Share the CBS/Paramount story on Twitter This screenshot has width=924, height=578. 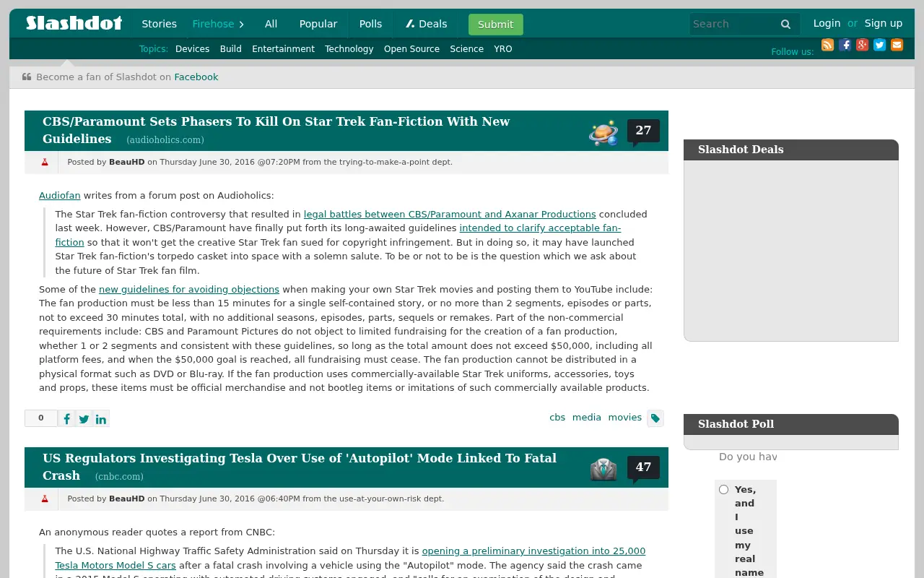[84, 419]
